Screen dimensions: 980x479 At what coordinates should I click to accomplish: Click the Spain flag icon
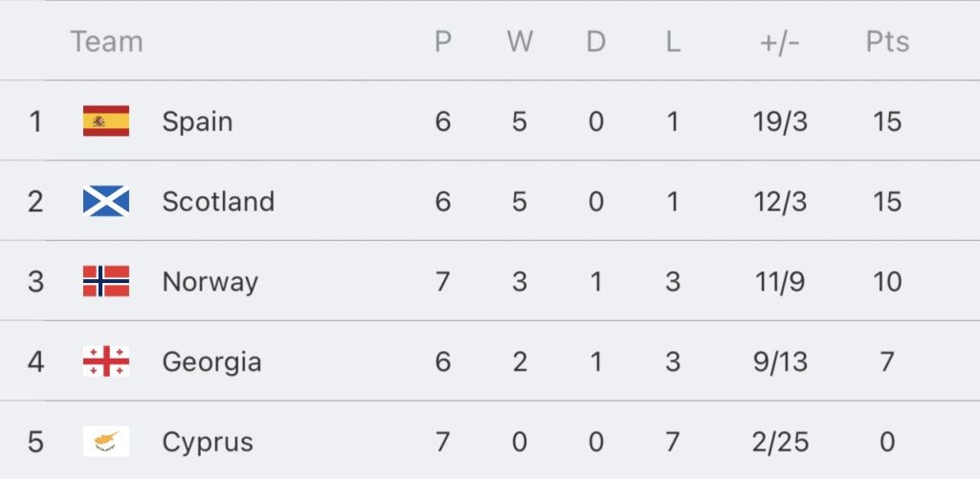point(106,121)
